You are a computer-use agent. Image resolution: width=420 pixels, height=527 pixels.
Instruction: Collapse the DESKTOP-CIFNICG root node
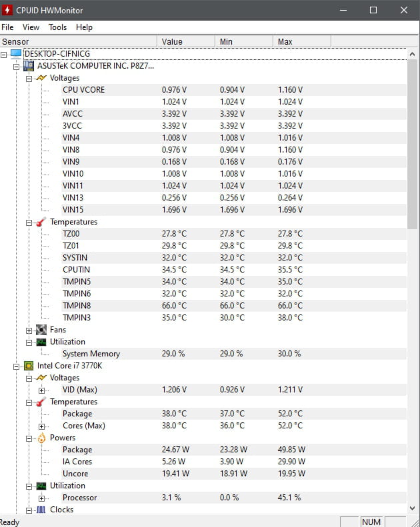click(x=4, y=55)
